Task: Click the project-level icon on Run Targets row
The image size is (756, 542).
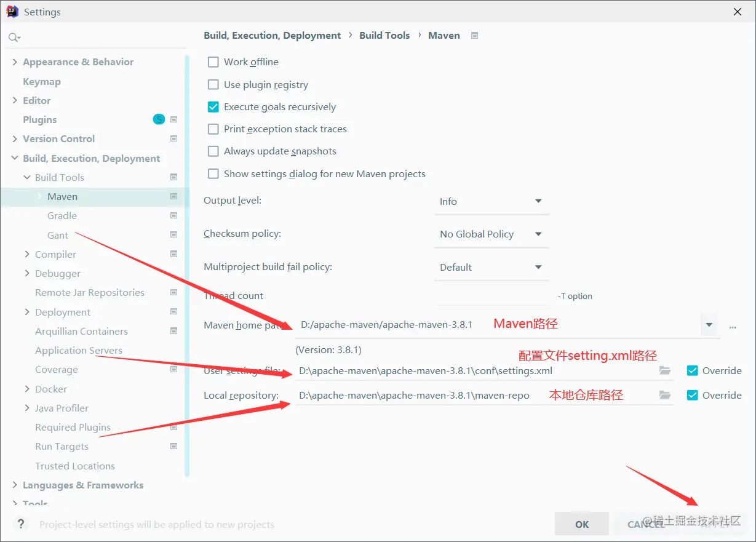Action: tap(174, 446)
